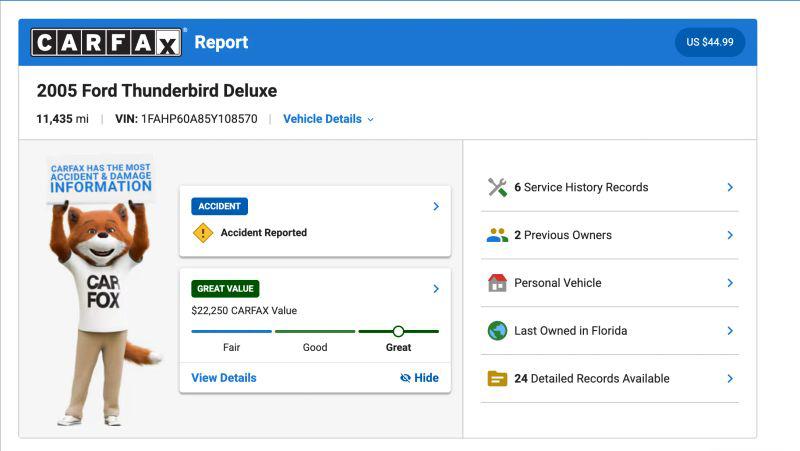The width and height of the screenshot is (800, 451).
Task: Open the 24 Detailed Records Available chevron
Action: [x=730, y=379]
